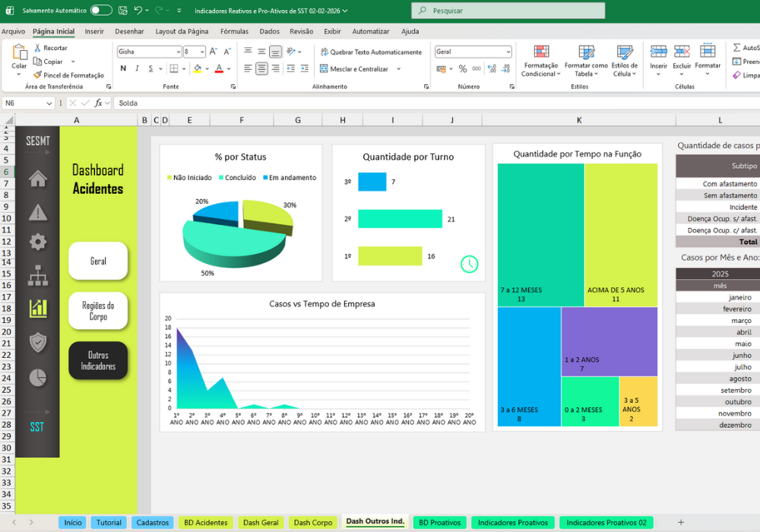Viewport: 760px width, 532px height.
Task: Open the yellow fill color bucket
Action: [198, 68]
